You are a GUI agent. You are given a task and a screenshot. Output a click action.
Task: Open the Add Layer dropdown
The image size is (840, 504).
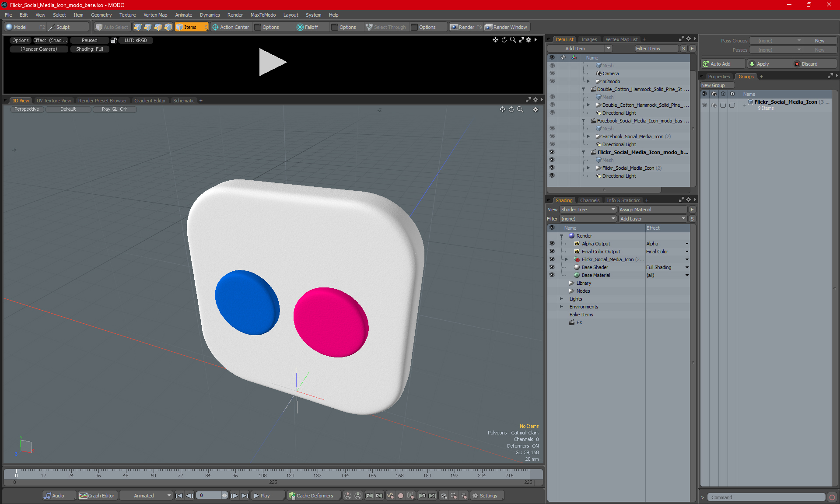[x=652, y=219]
